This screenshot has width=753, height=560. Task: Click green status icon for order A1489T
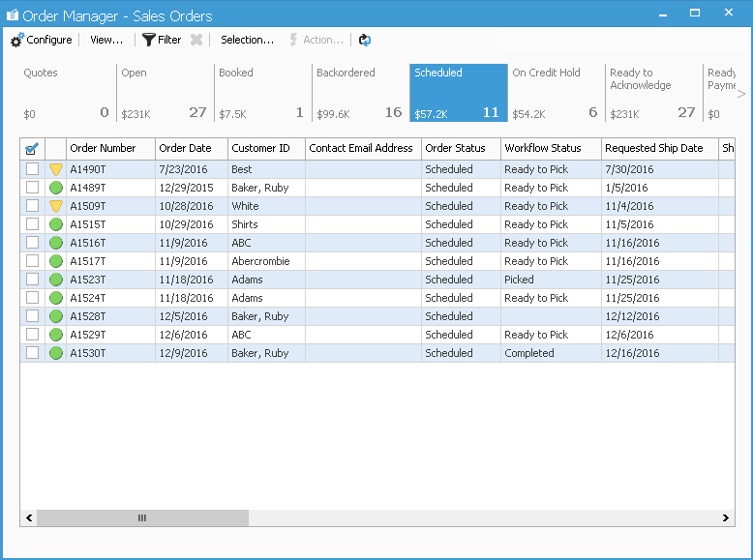56,188
